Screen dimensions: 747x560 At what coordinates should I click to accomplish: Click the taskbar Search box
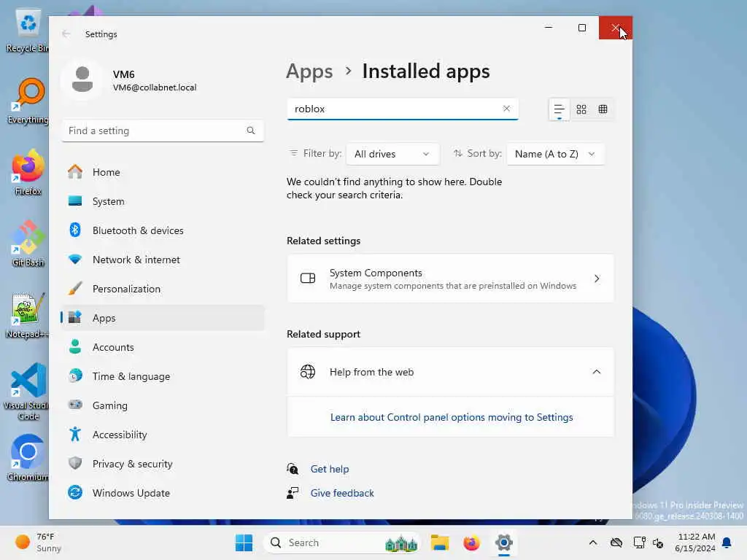(342, 542)
